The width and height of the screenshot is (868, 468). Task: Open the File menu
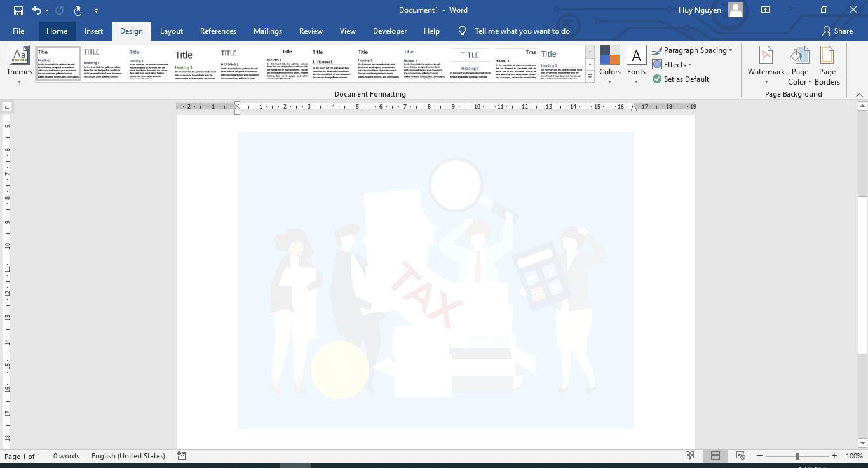pos(18,31)
